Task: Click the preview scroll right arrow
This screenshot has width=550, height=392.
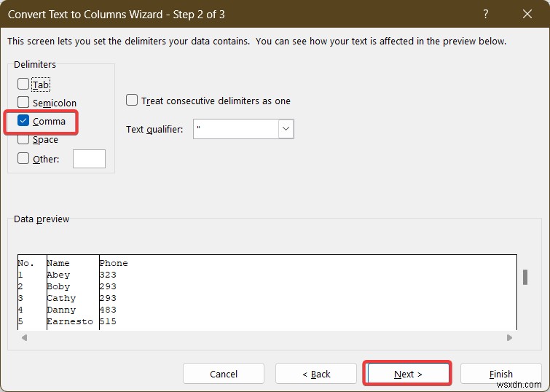Action: click(x=509, y=337)
